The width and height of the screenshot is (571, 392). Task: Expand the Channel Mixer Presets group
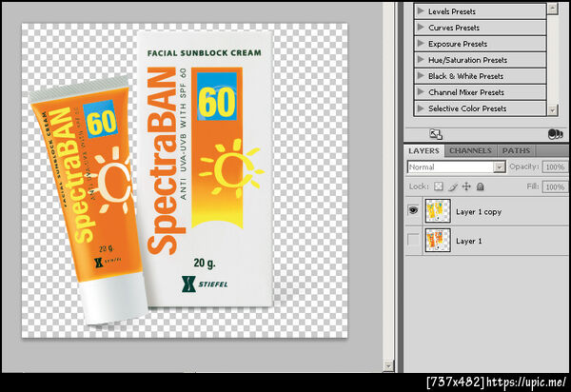click(421, 92)
